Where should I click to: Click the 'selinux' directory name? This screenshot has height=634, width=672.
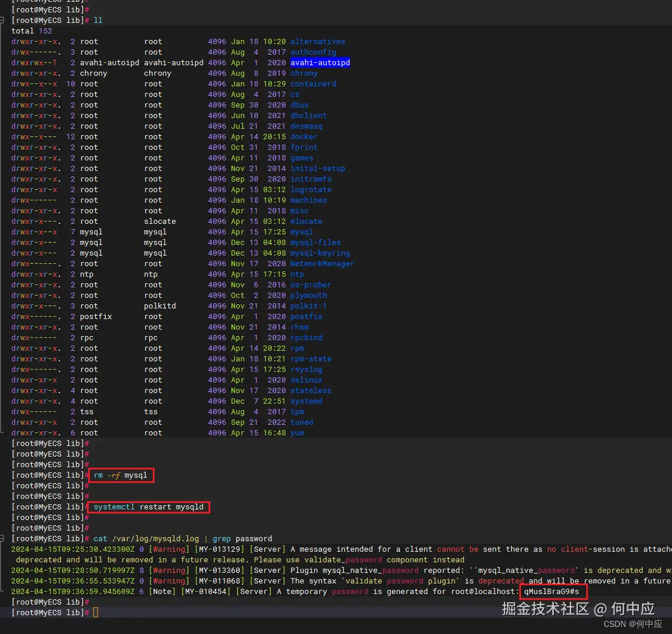coord(306,380)
